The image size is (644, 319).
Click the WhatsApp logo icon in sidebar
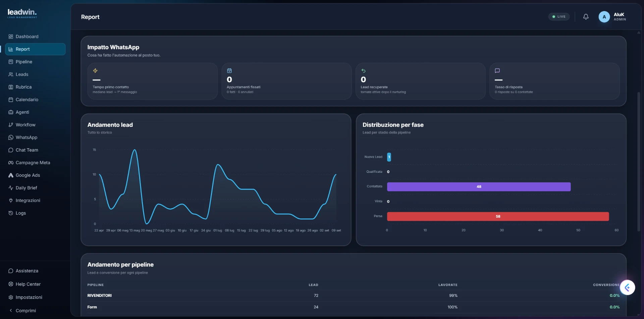[x=11, y=138]
